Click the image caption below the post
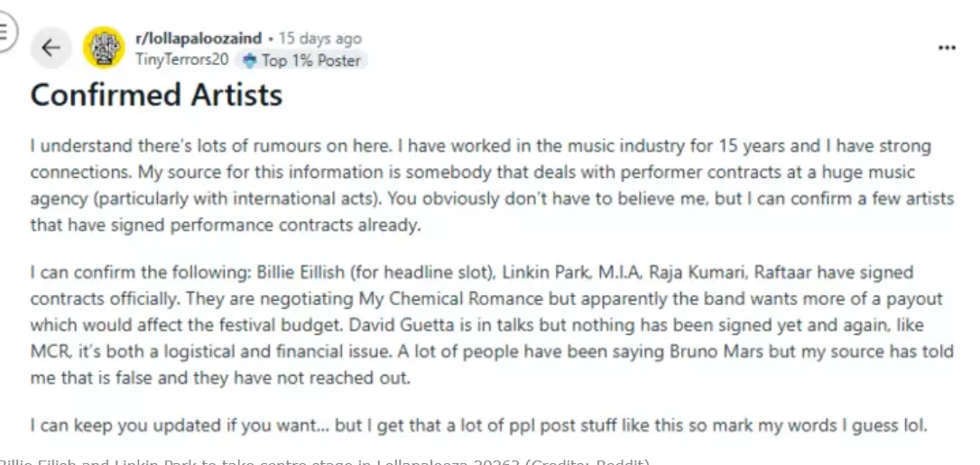This screenshot has width=980, height=465. [x=325, y=460]
